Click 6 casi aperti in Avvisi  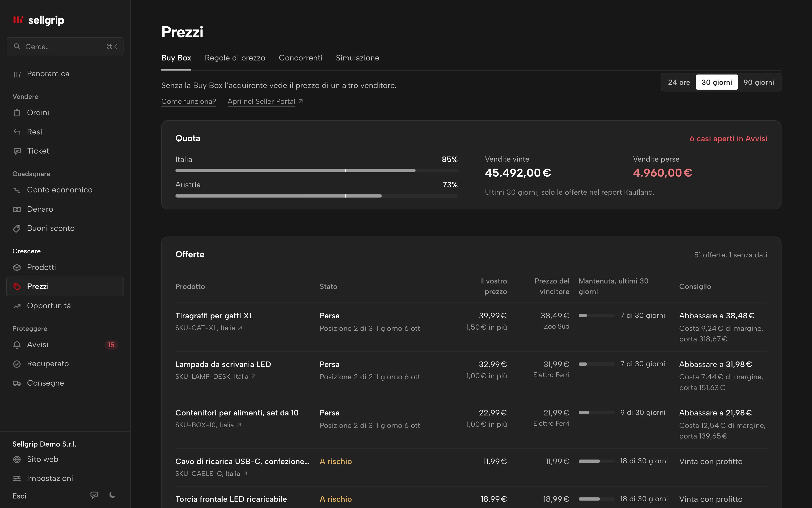[728, 139]
